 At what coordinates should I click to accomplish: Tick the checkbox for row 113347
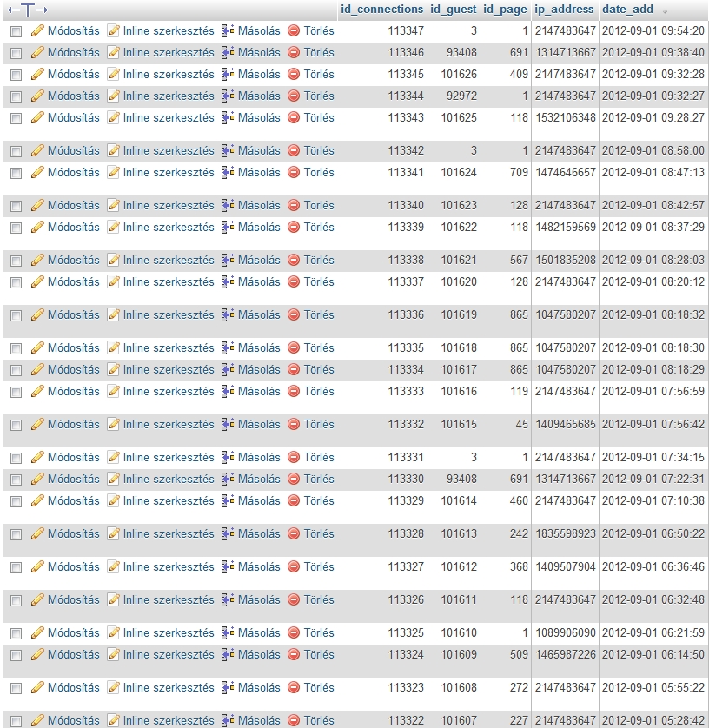pos(17,31)
